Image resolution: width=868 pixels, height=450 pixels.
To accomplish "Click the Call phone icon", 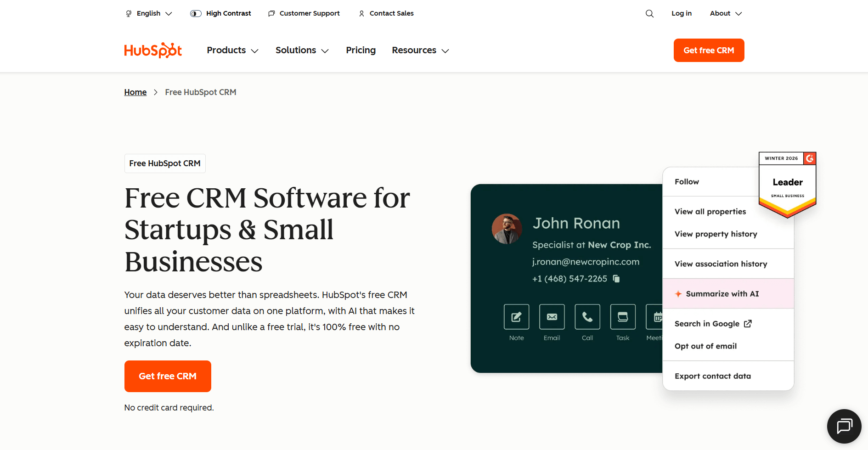I will [x=587, y=317].
